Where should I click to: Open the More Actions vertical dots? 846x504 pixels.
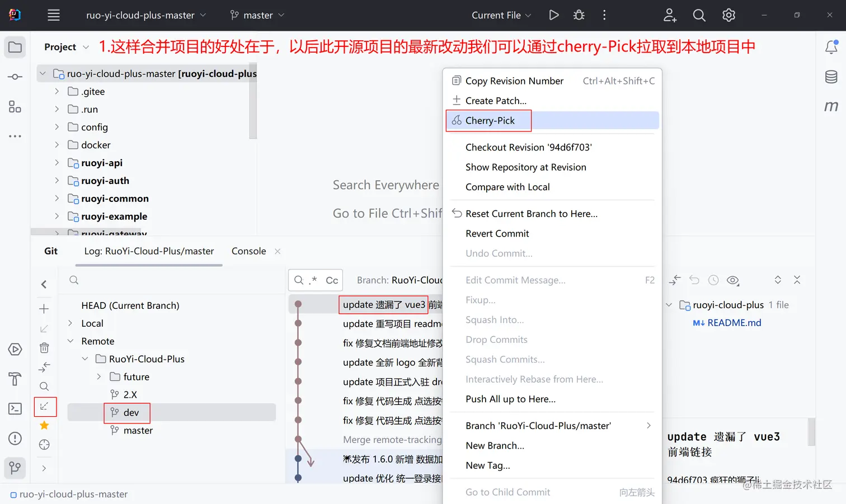(x=604, y=15)
